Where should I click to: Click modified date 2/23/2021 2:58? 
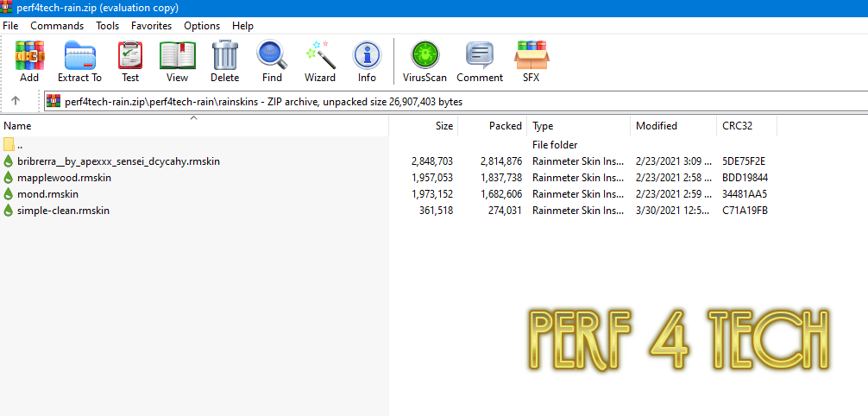(673, 178)
